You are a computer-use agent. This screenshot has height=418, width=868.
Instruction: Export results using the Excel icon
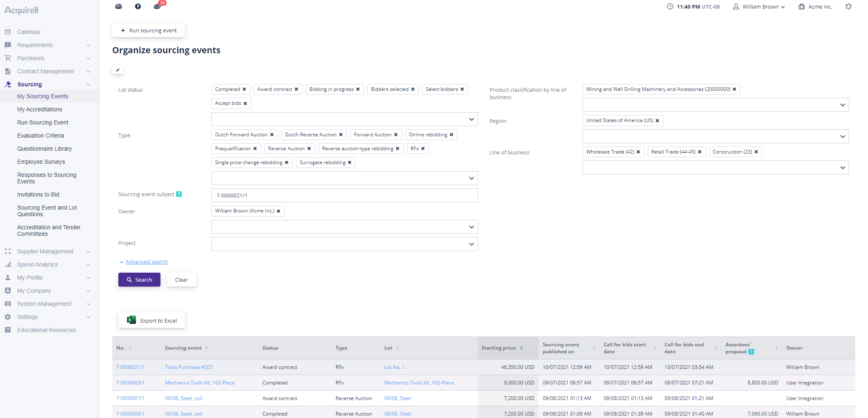(131, 320)
